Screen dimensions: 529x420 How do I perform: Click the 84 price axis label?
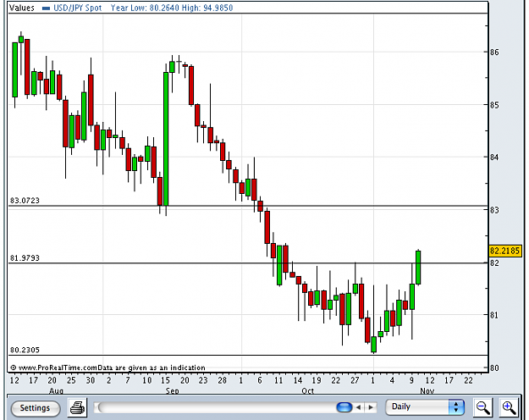coord(494,157)
